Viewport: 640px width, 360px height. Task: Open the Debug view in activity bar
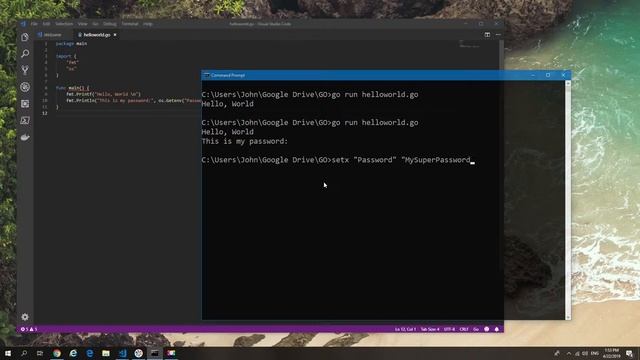point(25,87)
